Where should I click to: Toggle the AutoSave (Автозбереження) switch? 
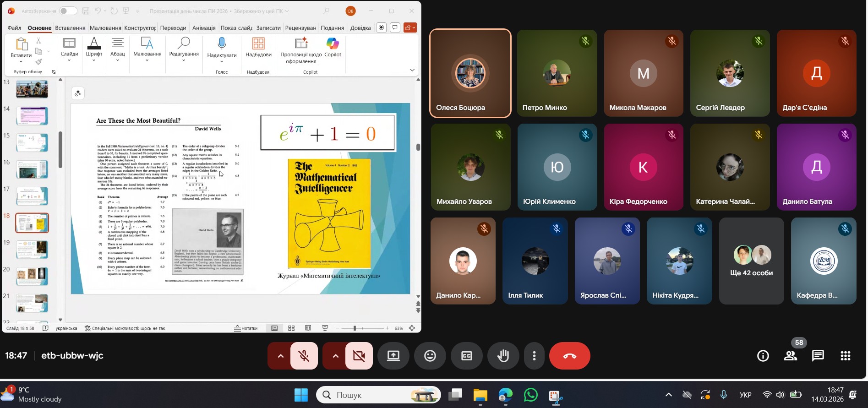(68, 11)
